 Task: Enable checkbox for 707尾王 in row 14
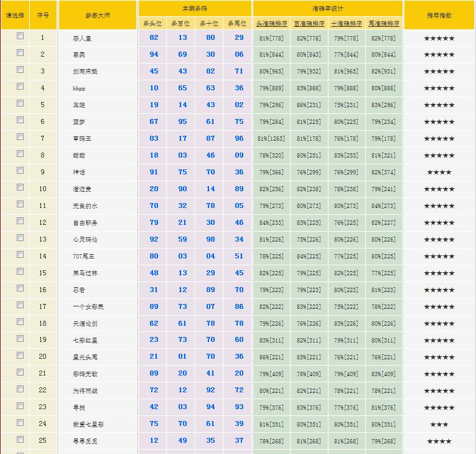coord(21,255)
